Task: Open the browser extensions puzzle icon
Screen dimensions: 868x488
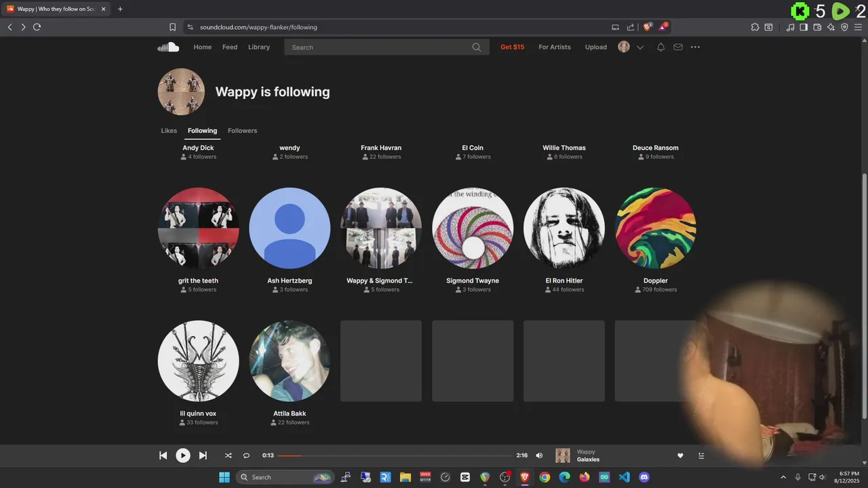Action: pos(755,27)
